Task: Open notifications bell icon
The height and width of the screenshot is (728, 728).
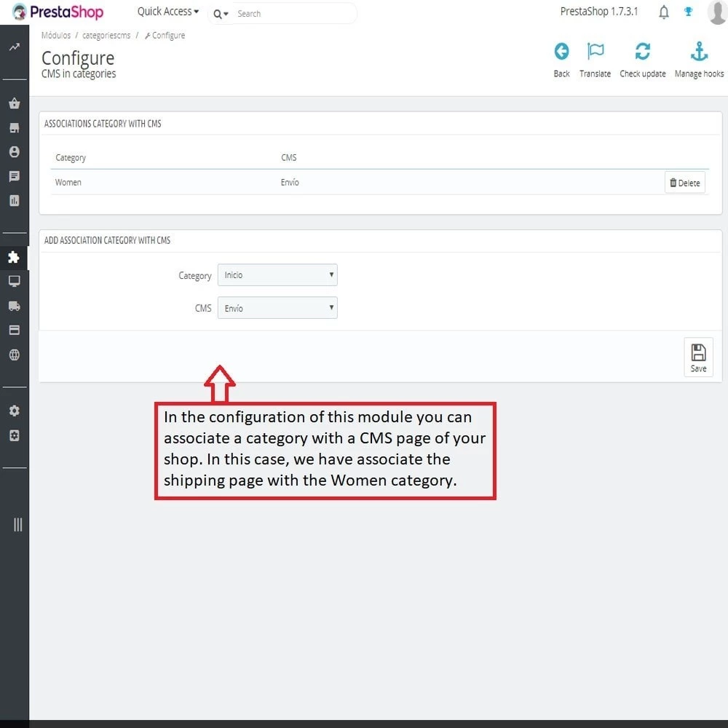Action: point(664,12)
